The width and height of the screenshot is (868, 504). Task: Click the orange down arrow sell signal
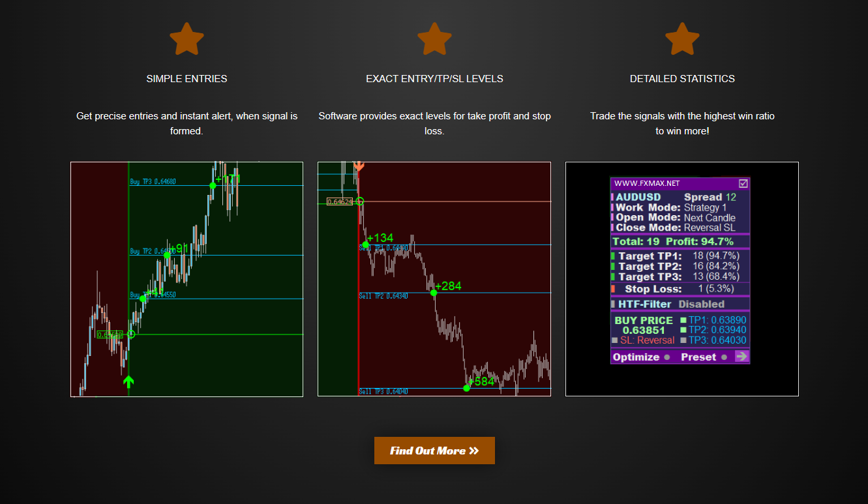pos(359,167)
